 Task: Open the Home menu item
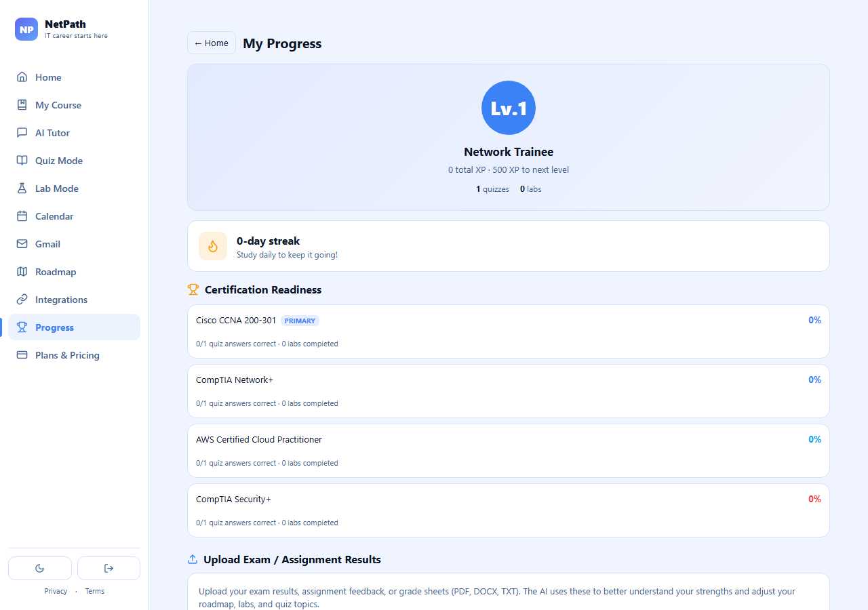tap(74, 77)
